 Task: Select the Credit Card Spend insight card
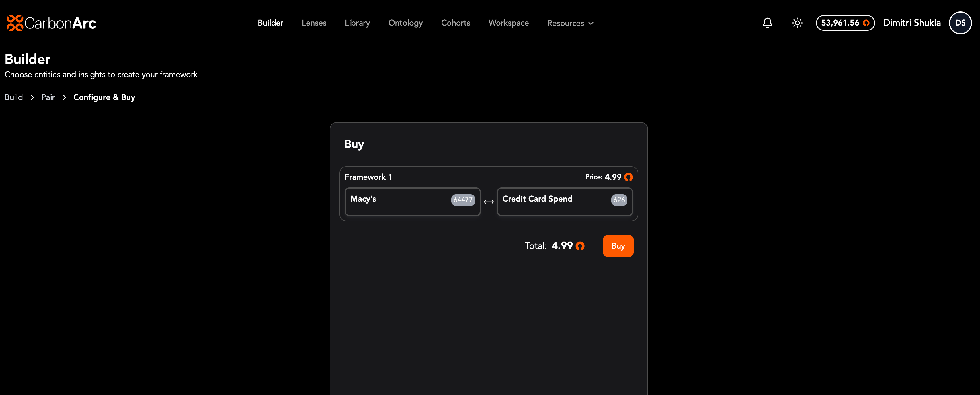(x=552, y=202)
